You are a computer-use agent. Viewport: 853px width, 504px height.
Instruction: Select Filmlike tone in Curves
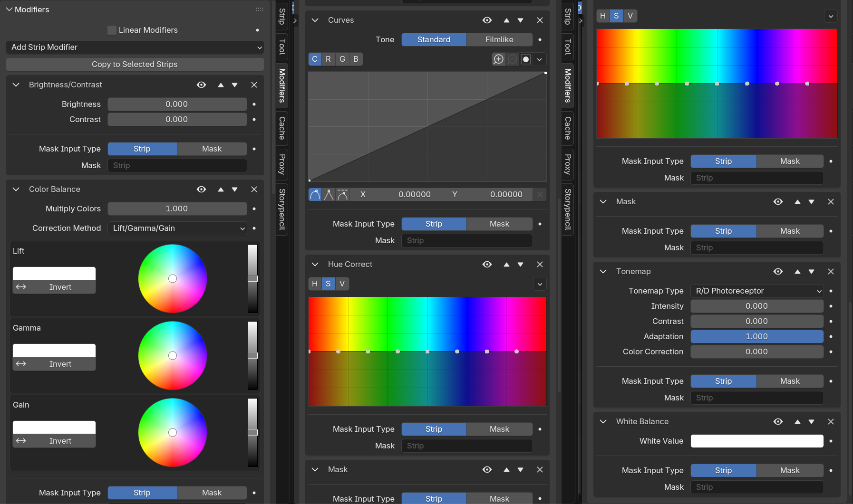point(499,39)
